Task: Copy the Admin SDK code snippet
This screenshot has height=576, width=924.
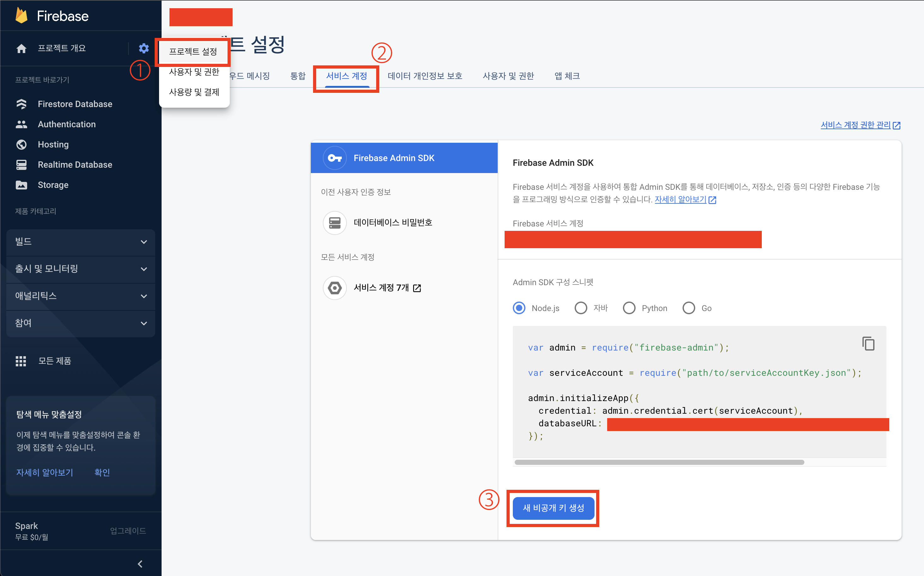Action: point(868,344)
